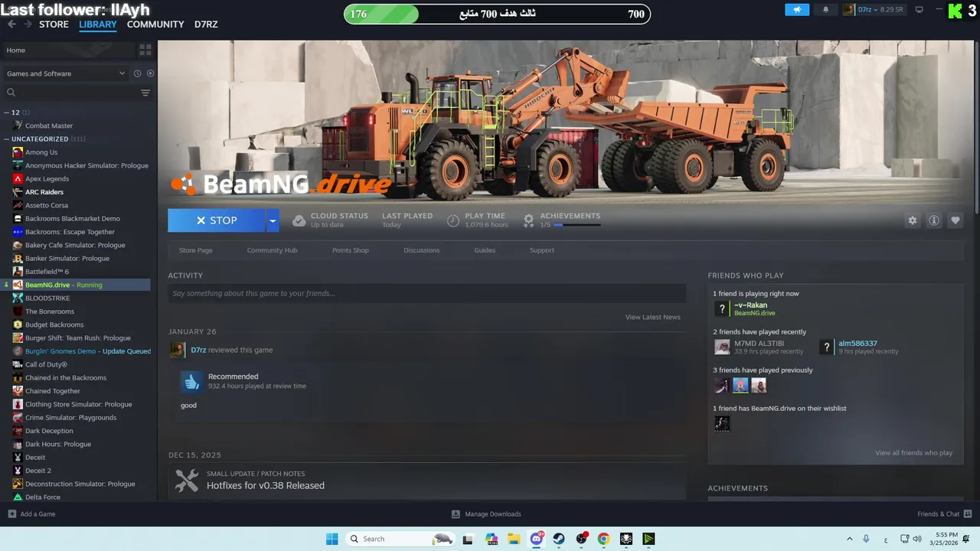Open File Explorer in the taskbar
980x551 pixels.
[x=514, y=539]
